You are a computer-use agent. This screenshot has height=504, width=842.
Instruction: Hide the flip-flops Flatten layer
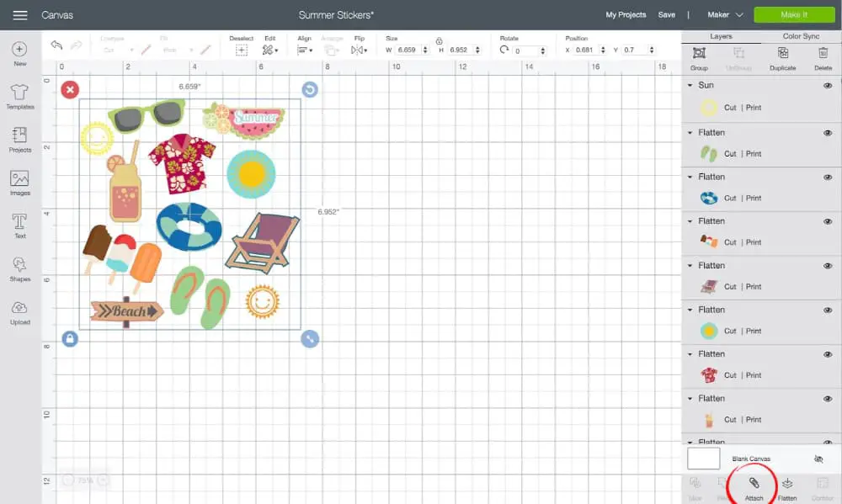(x=828, y=133)
